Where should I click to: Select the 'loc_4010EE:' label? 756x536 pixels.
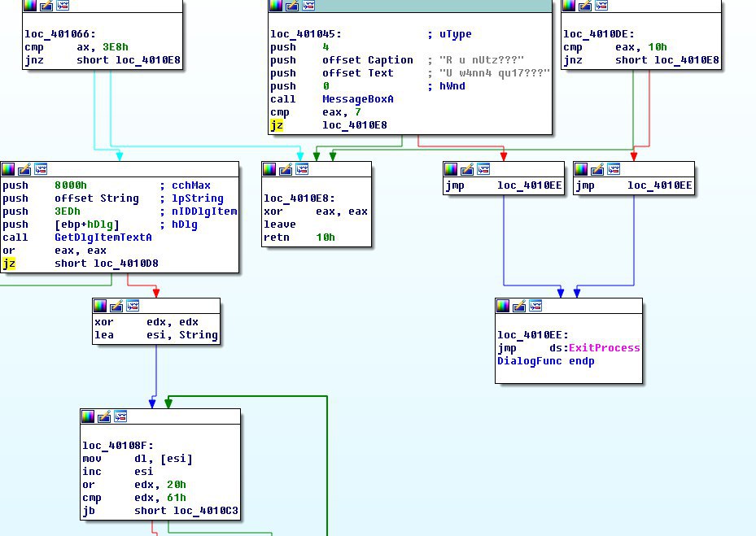click(533, 335)
